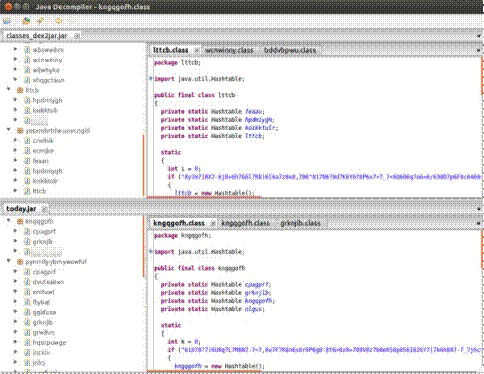Close the lttcb.class editor tab
The image size is (484, 374).
pos(197,50)
